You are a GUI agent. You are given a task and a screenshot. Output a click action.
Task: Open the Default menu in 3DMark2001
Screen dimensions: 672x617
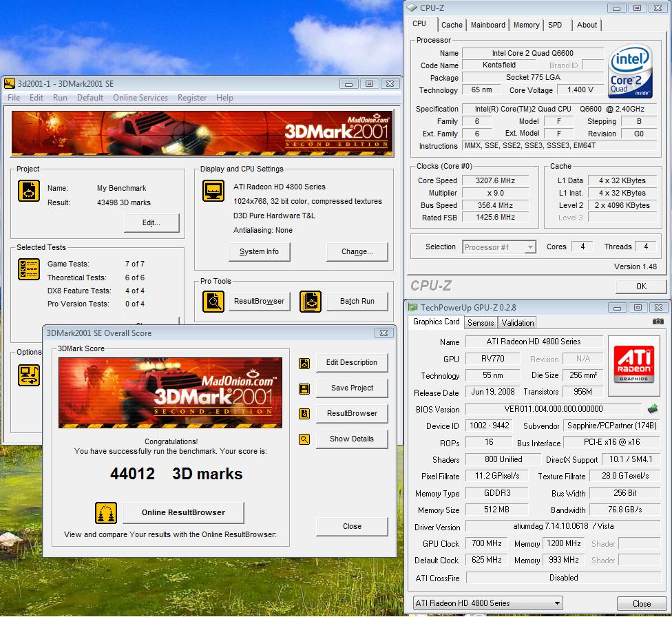(90, 98)
